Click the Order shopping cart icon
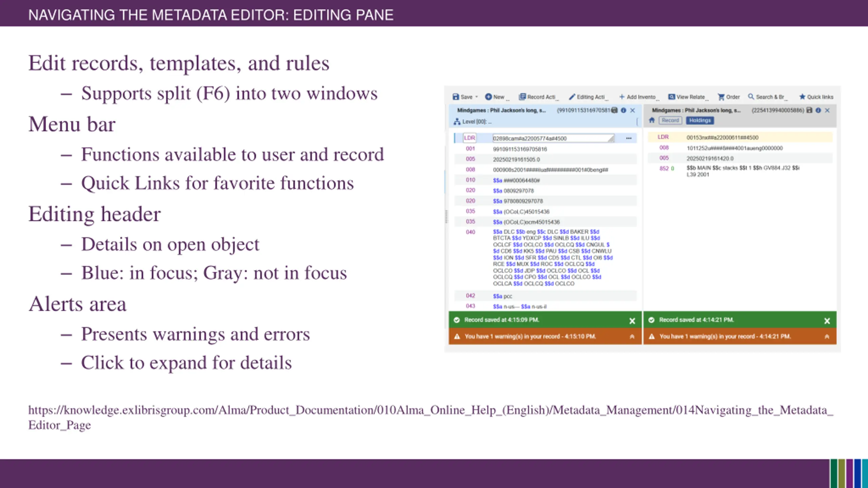Screen dimensions: 868x488 click(x=721, y=97)
